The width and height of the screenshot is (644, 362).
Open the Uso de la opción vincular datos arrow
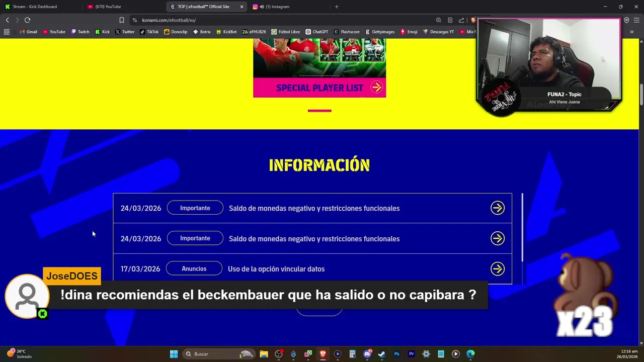tap(498, 269)
